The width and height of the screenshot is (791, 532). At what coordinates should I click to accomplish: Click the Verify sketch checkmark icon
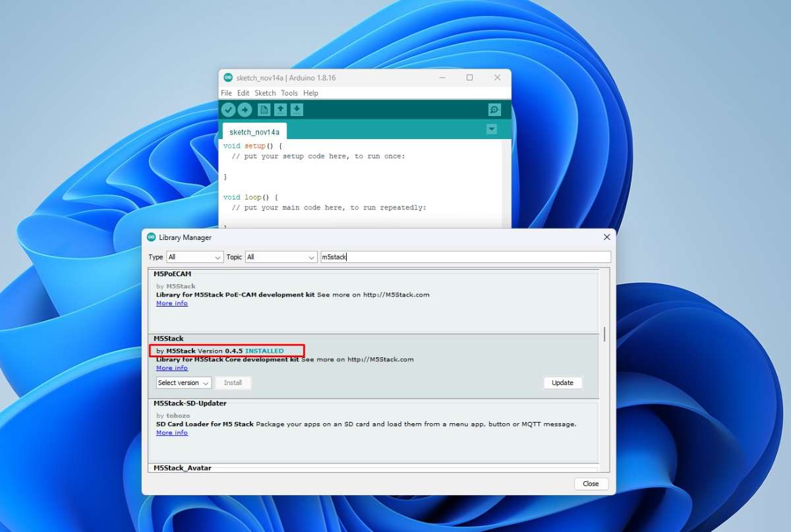coord(228,110)
